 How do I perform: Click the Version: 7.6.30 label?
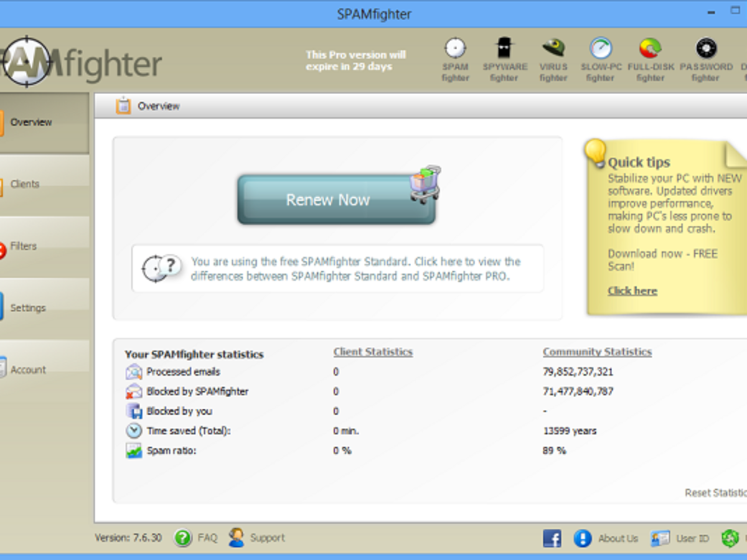click(x=128, y=538)
